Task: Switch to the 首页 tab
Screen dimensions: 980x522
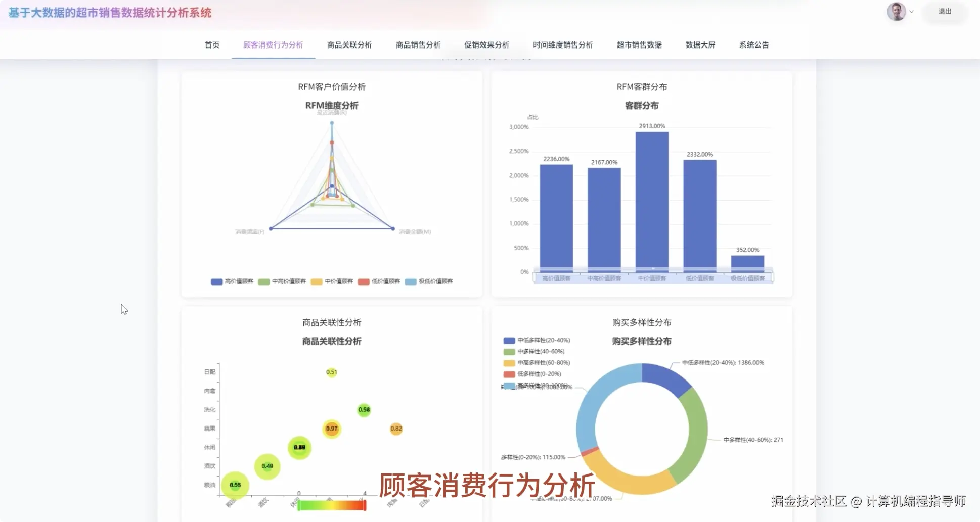Action: pos(211,44)
